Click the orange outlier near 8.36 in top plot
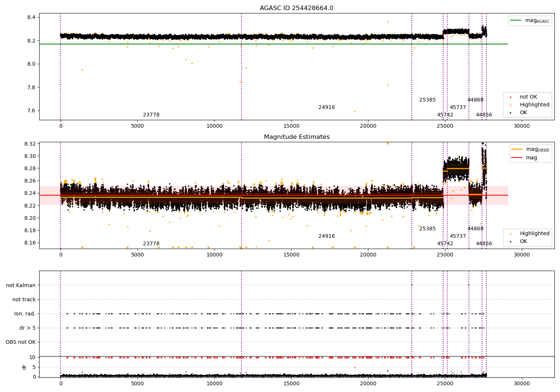The image size is (560, 392). [x=388, y=22]
